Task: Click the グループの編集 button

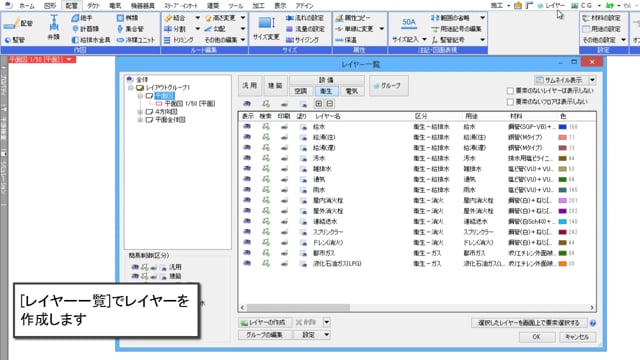Action: point(264,335)
